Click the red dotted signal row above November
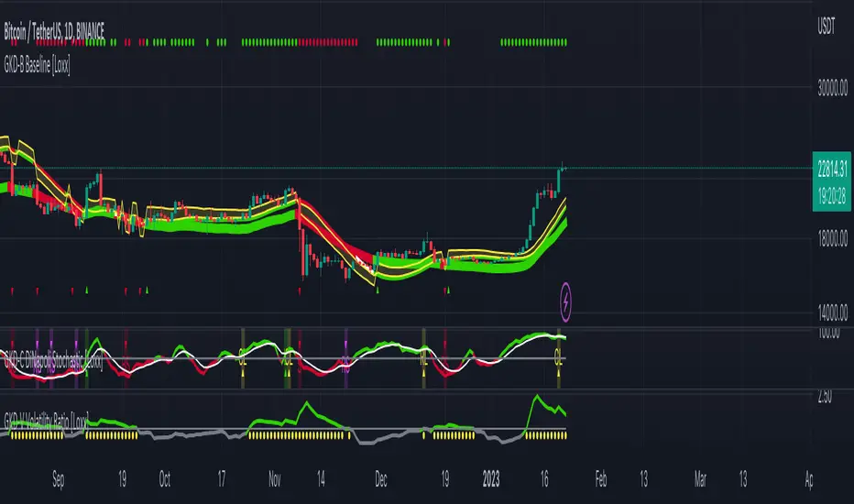The image size is (854, 504). 328,42
